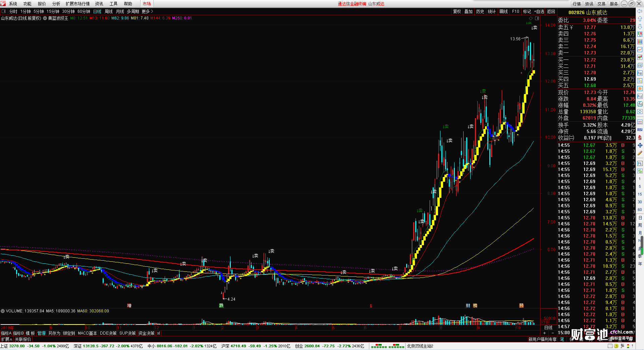644x350 pixels.
Task: Switch chart to 5分钟 period
Action: click(x=39, y=11)
